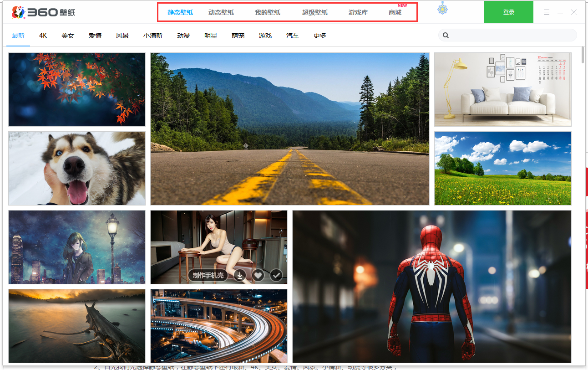Click the vertical scrollbar of the wallpaper list
The height and width of the screenshot is (370, 588).
click(583, 55)
